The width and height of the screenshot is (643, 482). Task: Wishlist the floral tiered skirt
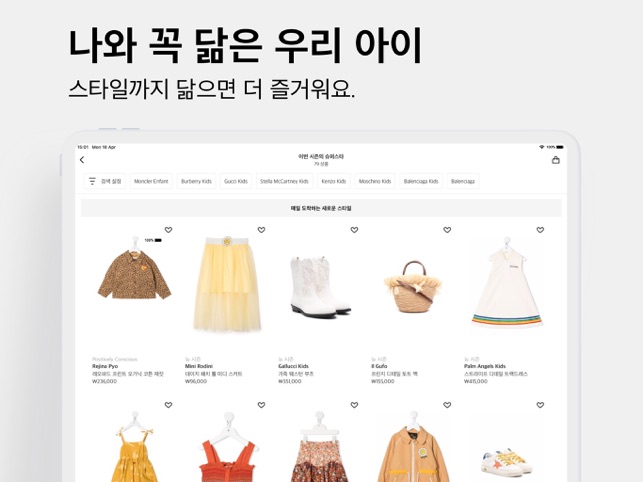(x=354, y=405)
